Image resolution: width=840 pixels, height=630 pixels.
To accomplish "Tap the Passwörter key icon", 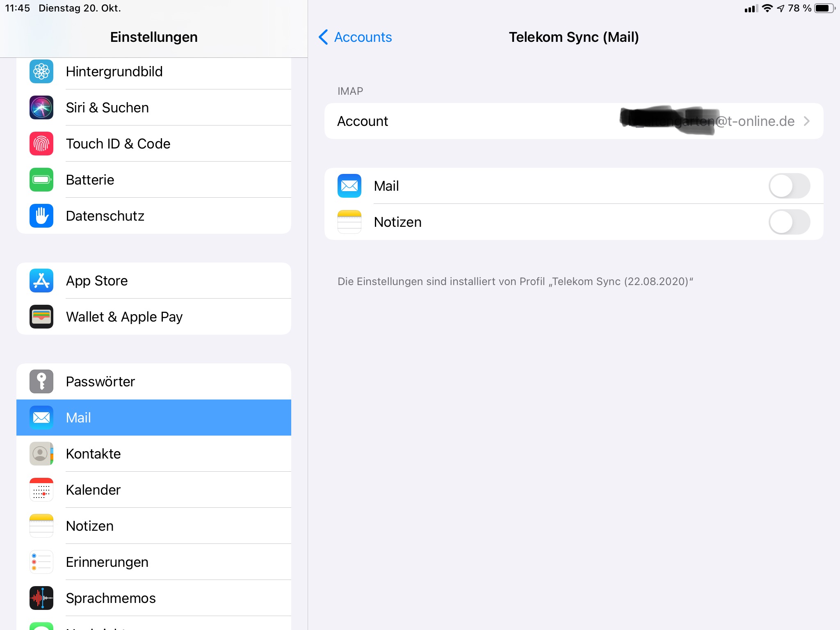I will [41, 381].
